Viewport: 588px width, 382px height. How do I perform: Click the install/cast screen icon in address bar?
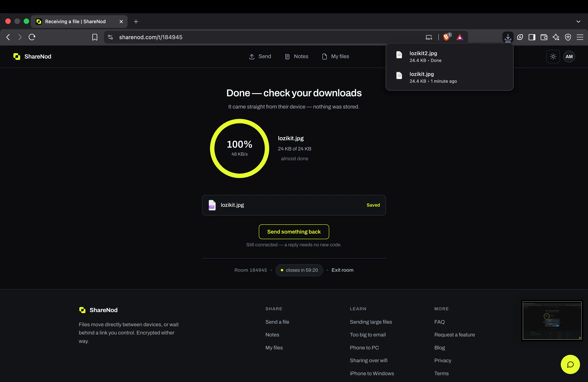429,37
